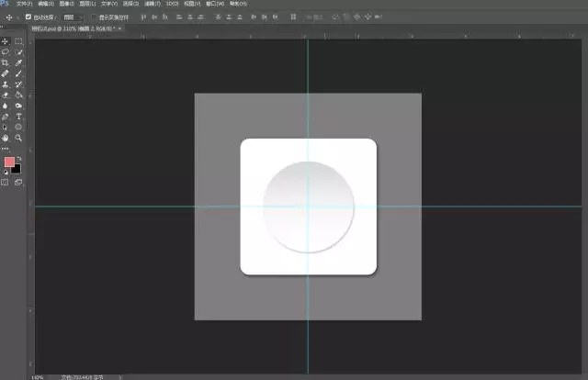The width and height of the screenshot is (588, 380).
Task: Expand the status bar document info arrow
Action: coord(120,377)
